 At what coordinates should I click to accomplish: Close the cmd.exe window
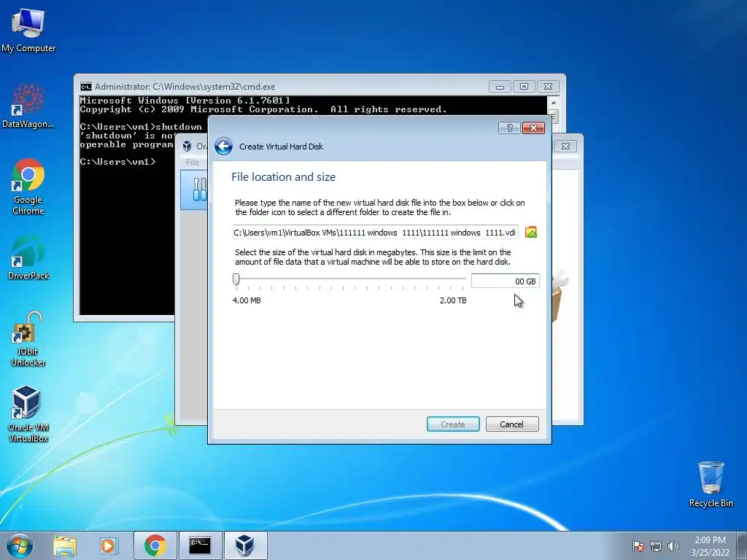(x=549, y=87)
